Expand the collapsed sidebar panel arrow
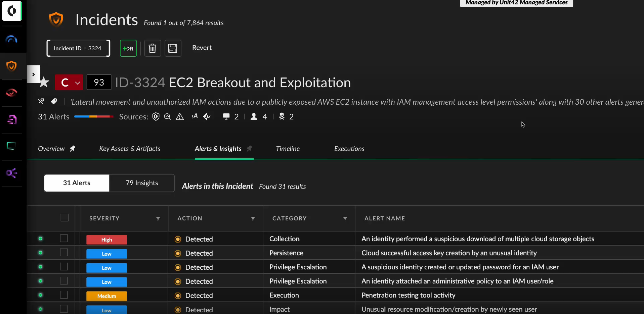 point(33,74)
